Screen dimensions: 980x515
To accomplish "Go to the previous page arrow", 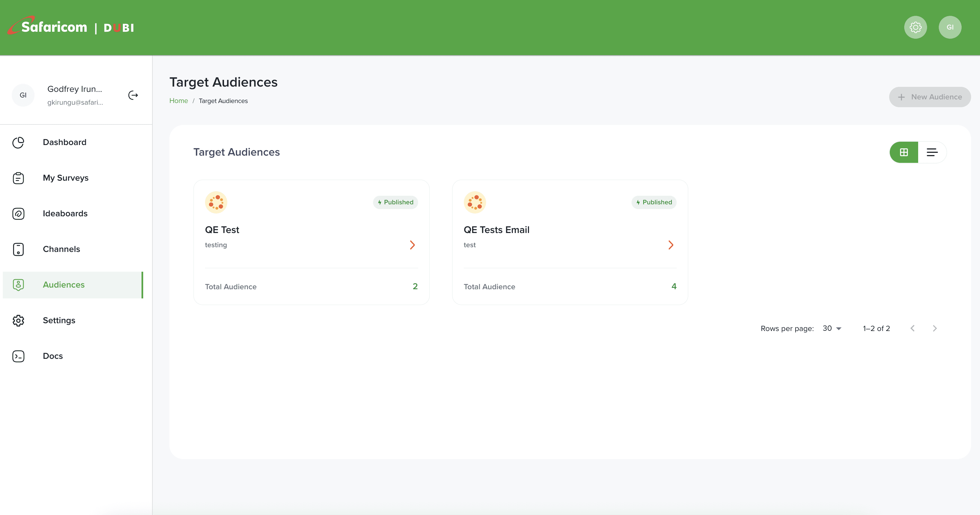I will [912, 328].
